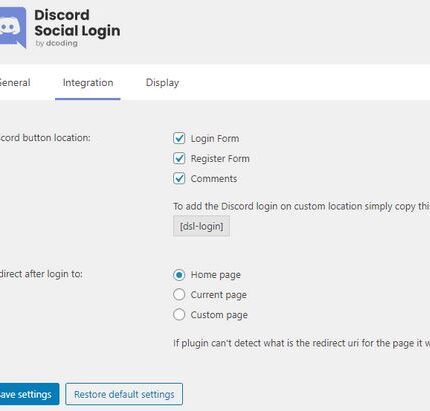This screenshot has height=411, width=430.
Task: Click the [dsl-login] shortcode box
Action: 201,226
